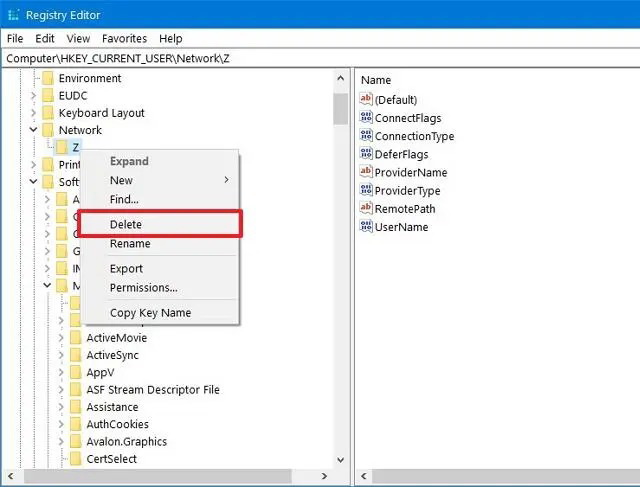
Task: Click the ConnectFlags binary value icon
Action: tap(366, 117)
